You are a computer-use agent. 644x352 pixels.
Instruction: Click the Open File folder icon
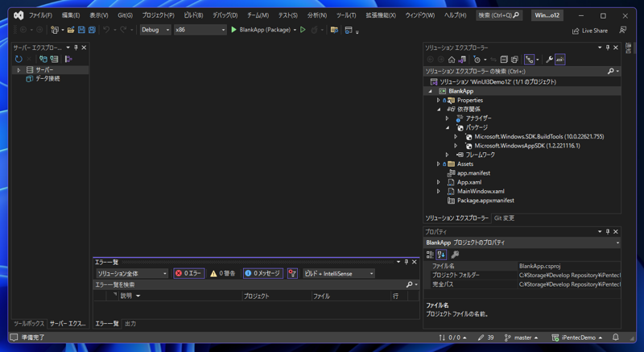click(x=71, y=30)
